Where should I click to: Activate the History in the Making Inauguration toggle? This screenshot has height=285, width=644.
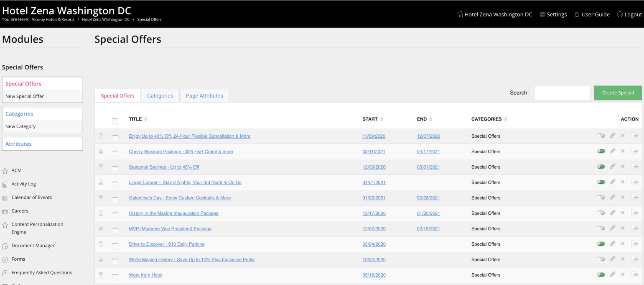(x=601, y=213)
